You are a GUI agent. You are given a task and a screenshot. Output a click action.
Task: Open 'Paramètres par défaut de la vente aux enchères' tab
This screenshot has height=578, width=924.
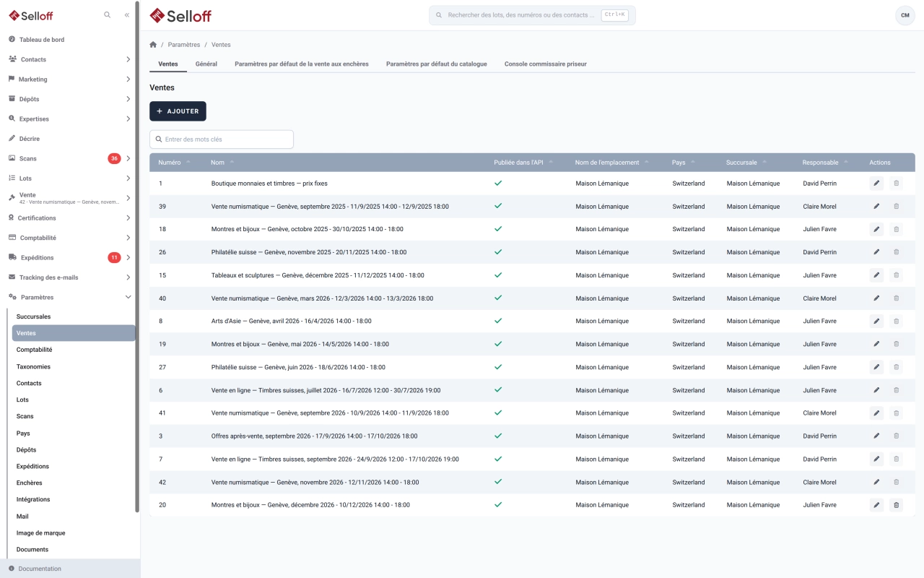pos(302,64)
